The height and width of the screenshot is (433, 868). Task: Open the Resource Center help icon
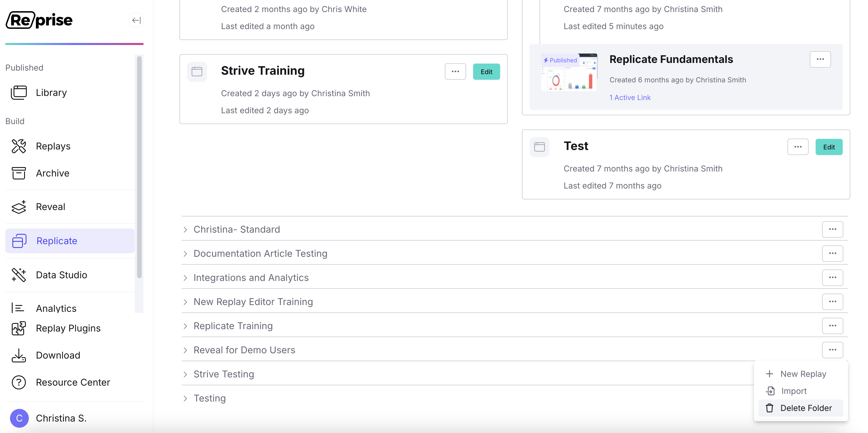19,382
